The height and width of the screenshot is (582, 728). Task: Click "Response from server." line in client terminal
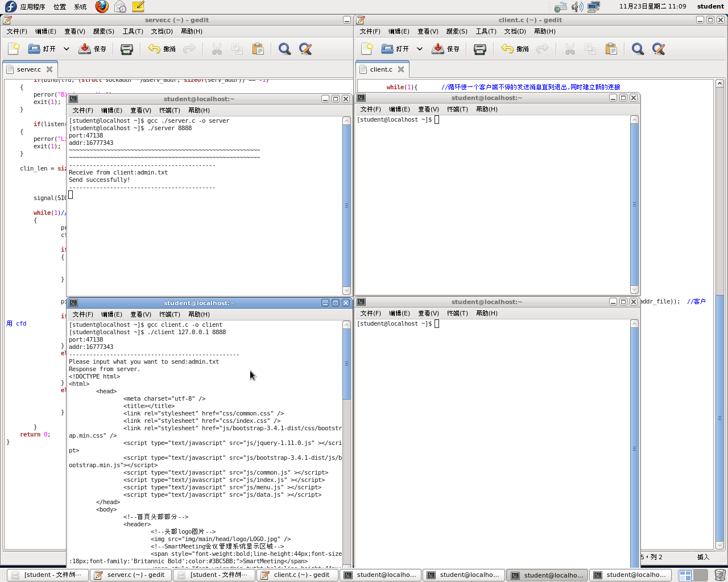click(105, 369)
